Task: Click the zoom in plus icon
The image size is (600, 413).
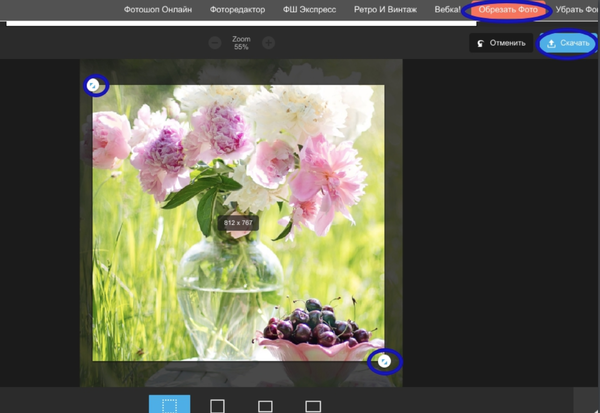Action: coord(269,43)
